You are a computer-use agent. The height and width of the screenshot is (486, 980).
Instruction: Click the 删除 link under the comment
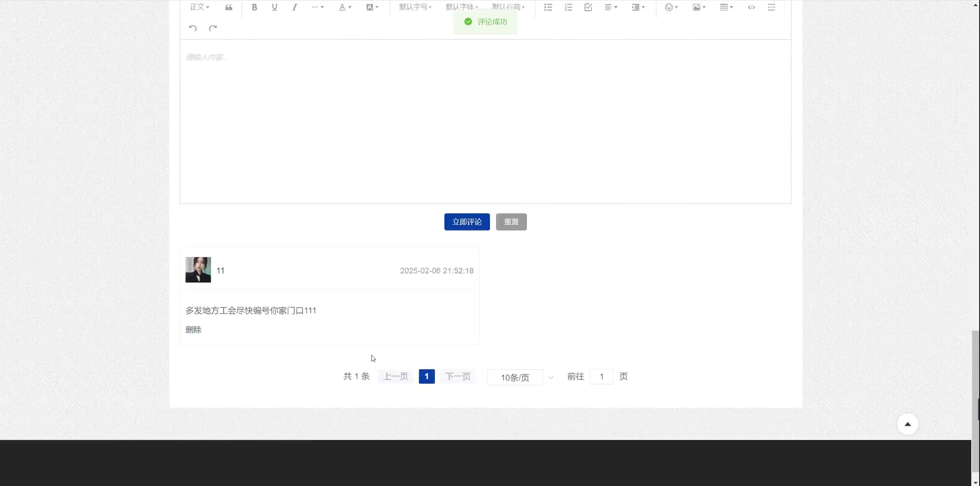click(193, 330)
